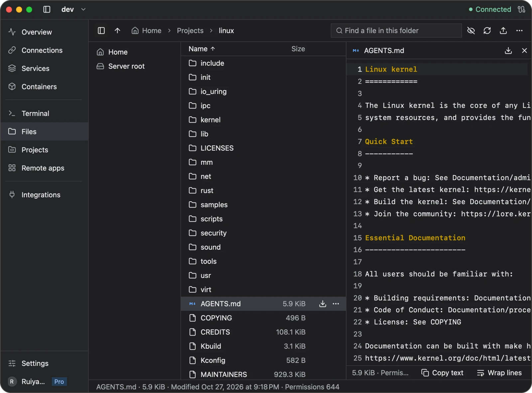Select the Home location shortcut

(x=134, y=52)
